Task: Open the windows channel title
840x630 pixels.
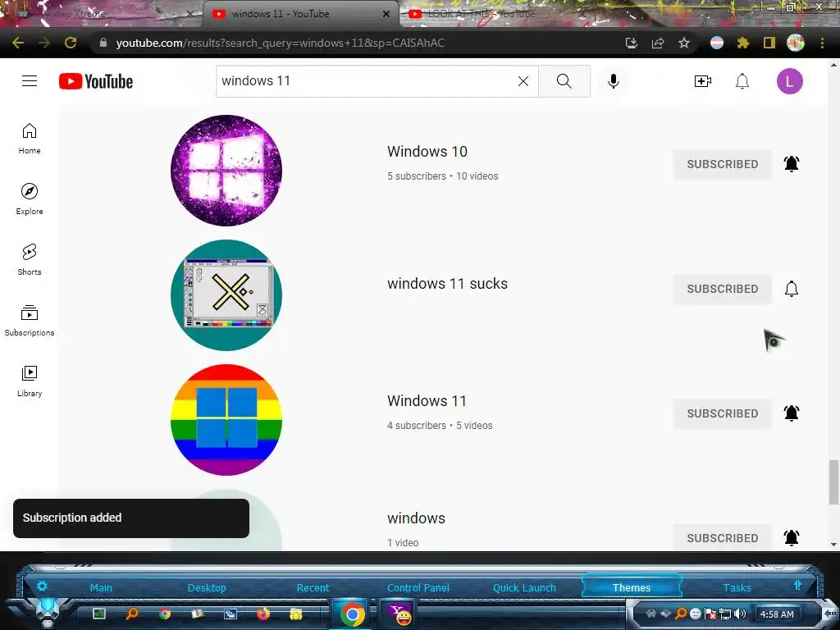Action: pos(416,518)
